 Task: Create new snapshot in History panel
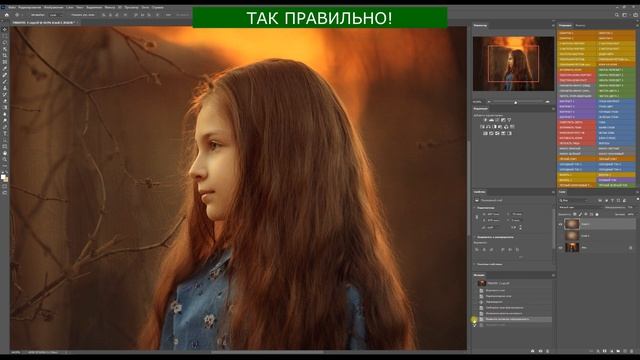click(x=540, y=351)
